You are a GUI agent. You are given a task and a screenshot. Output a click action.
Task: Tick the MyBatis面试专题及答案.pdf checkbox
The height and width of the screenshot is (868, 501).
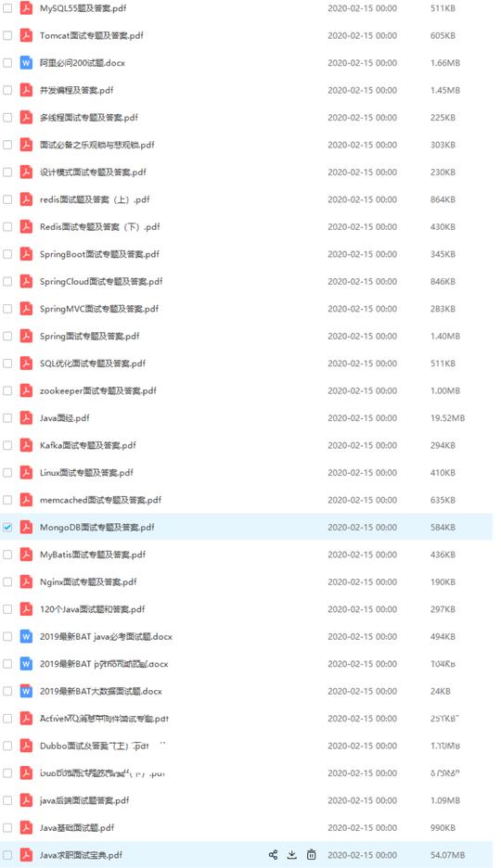point(7,555)
